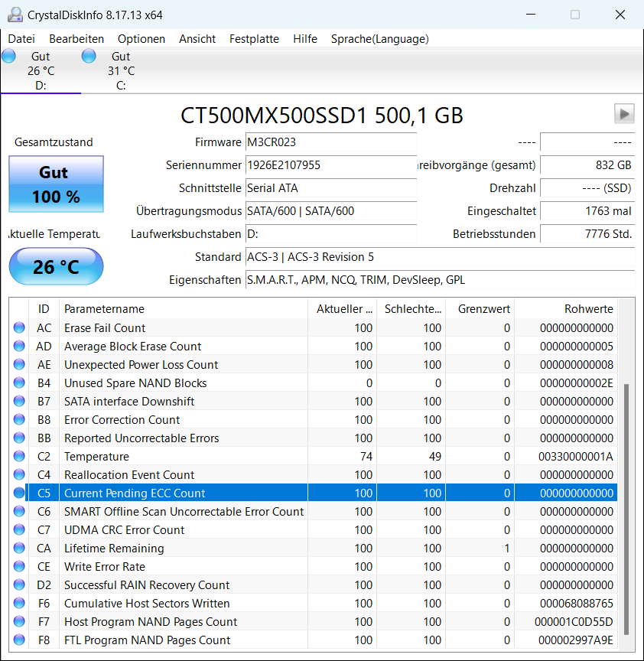
Task: Open the Optionen menu
Action: [x=141, y=39]
